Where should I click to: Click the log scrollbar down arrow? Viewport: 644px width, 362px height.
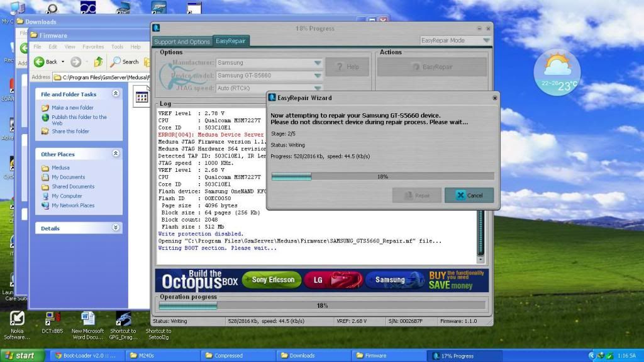click(480, 259)
